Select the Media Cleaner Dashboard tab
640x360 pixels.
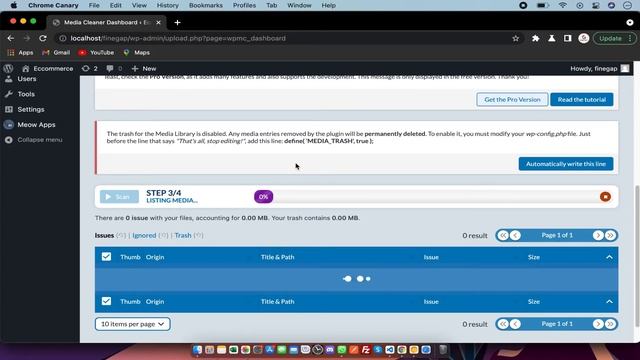click(107, 22)
